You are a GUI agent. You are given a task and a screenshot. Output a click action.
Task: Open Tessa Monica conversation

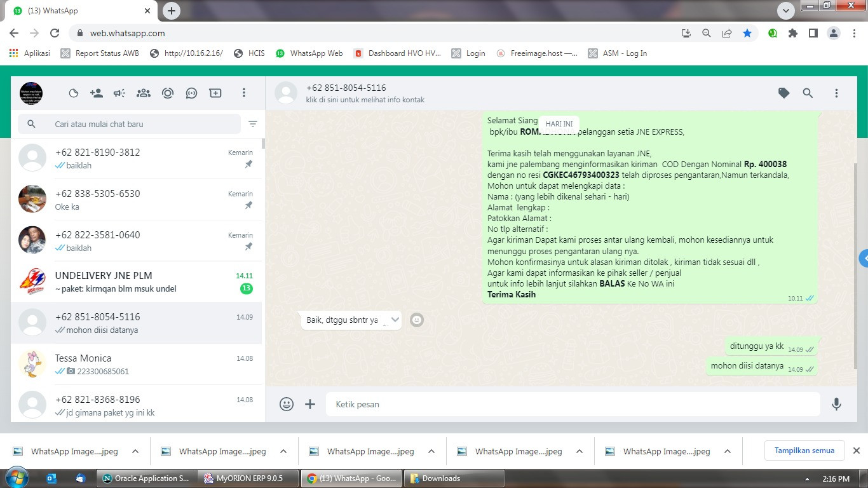coord(136,365)
